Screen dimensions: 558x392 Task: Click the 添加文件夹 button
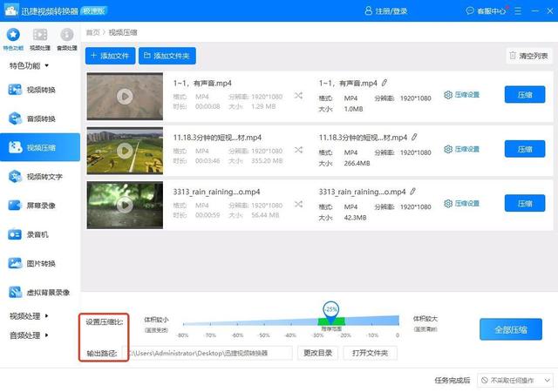pyautogui.click(x=167, y=56)
